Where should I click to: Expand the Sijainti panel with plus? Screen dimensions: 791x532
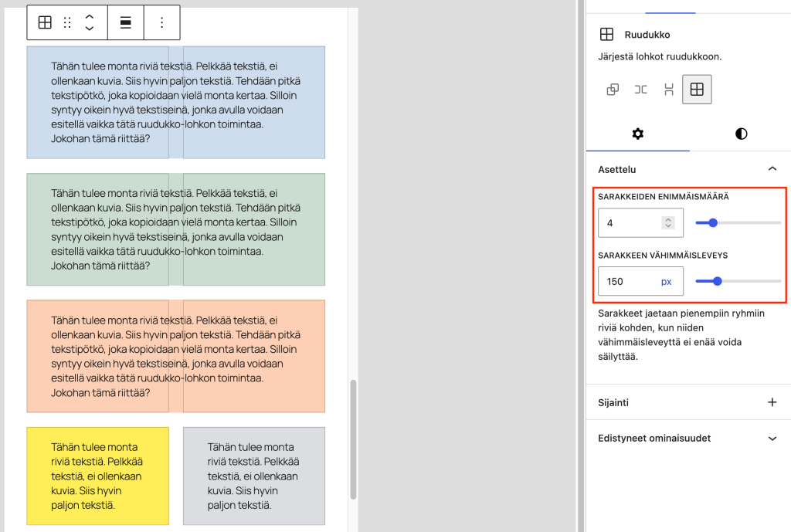pos(772,402)
